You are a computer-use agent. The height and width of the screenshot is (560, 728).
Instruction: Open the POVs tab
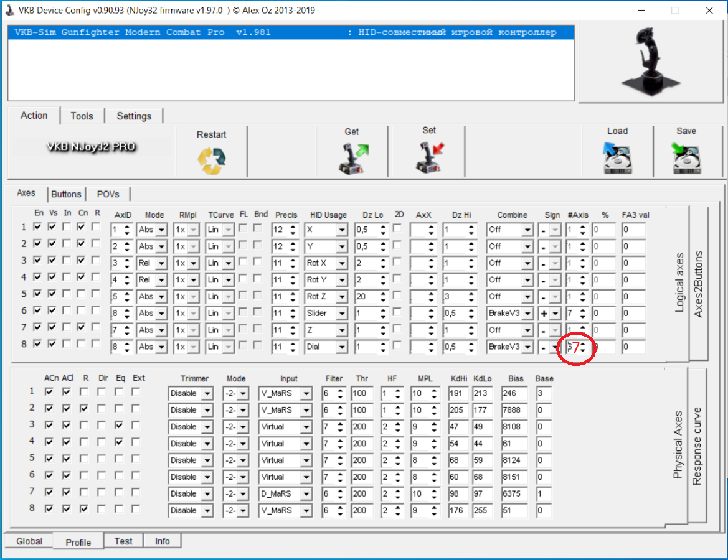[x=108, y=194]
